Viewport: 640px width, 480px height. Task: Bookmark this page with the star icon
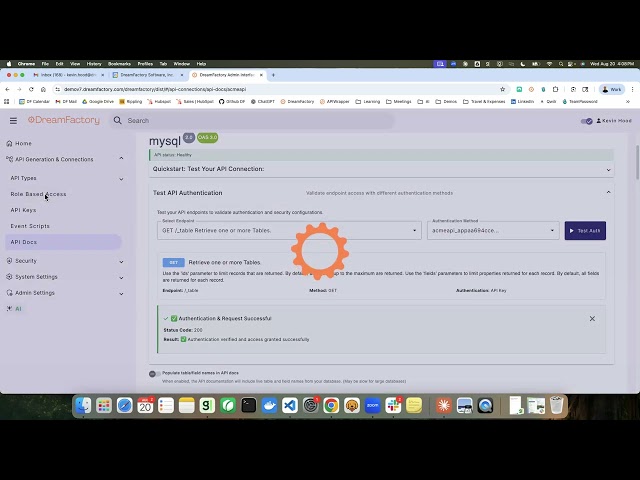[x=502, y=89]
